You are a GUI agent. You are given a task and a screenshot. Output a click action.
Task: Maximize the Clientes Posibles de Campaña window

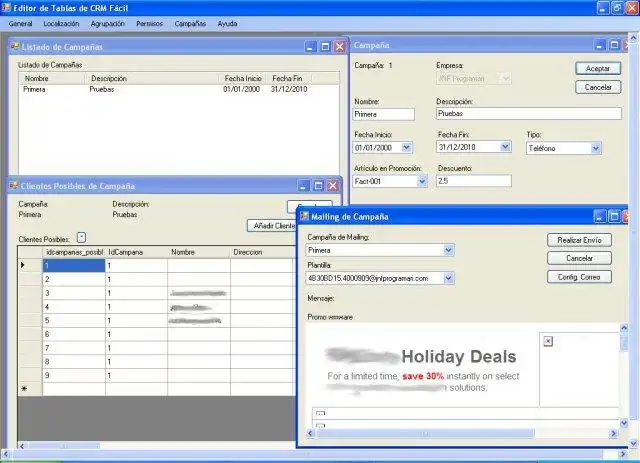point(318,186)
